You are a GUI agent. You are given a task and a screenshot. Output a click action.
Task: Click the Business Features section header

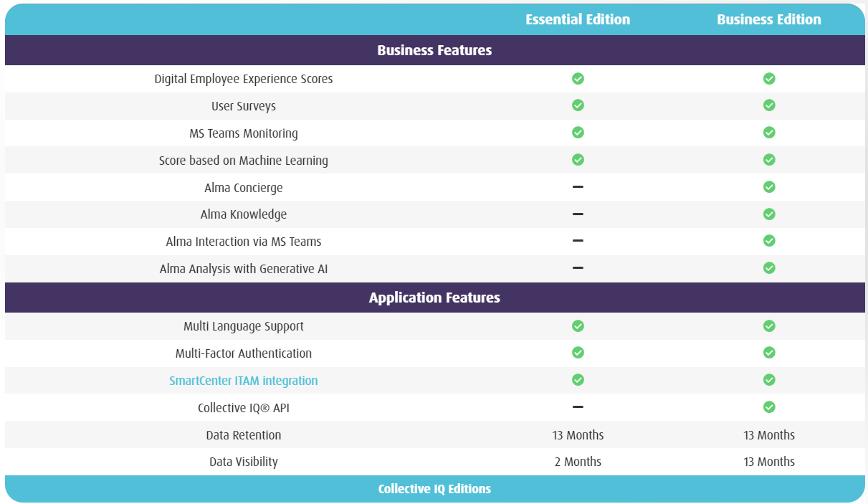click(x=434, y=50)
